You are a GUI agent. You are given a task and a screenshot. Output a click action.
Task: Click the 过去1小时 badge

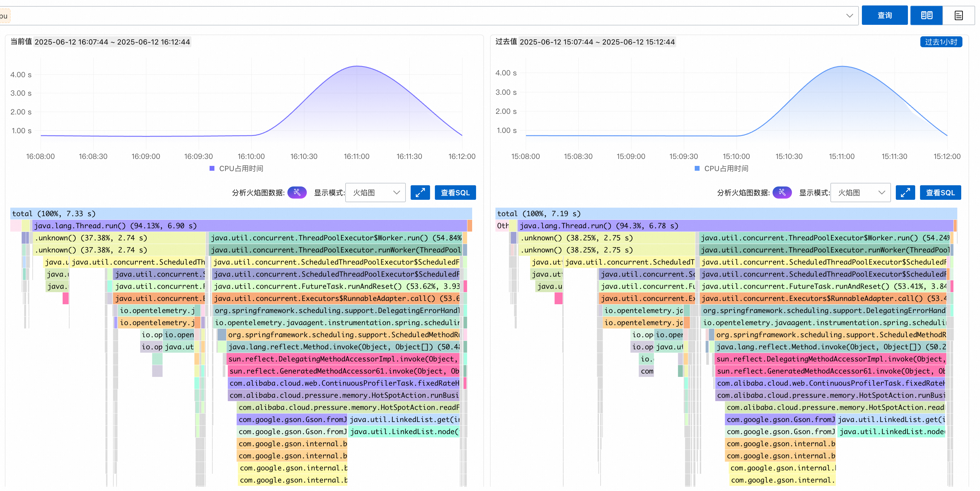coord(941,42)
